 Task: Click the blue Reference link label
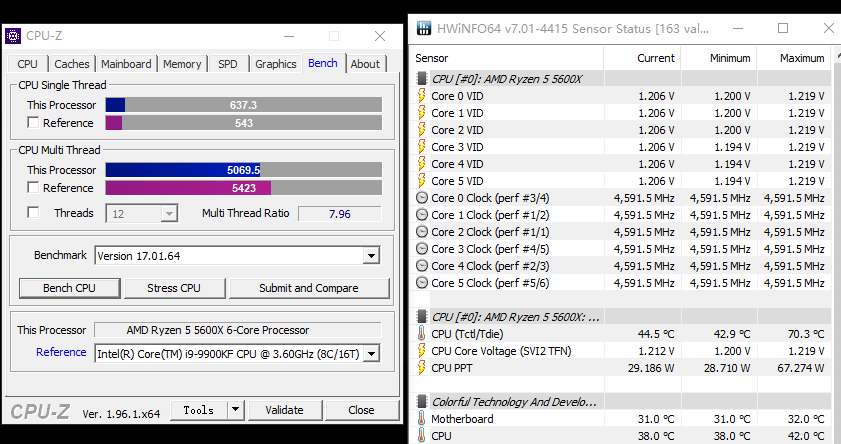pyautogui.click(x=61, y=352)
